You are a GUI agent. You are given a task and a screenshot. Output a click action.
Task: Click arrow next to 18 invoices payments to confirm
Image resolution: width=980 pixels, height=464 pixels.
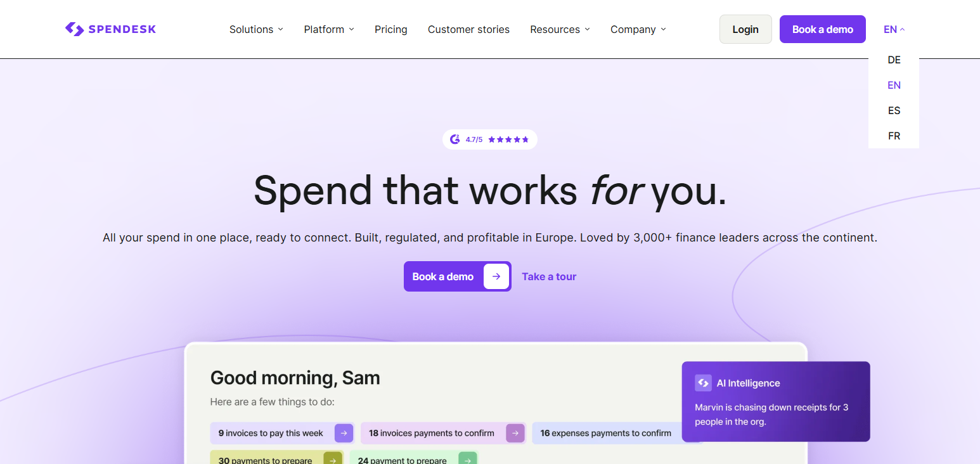pyautogui.click(x=515, y=433)
